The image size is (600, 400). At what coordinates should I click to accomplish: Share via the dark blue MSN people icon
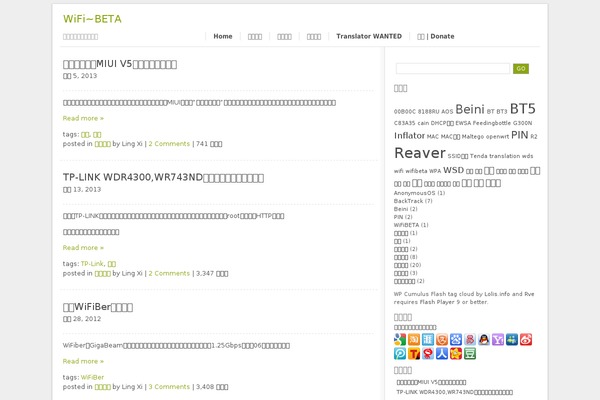tap(512, 340)
